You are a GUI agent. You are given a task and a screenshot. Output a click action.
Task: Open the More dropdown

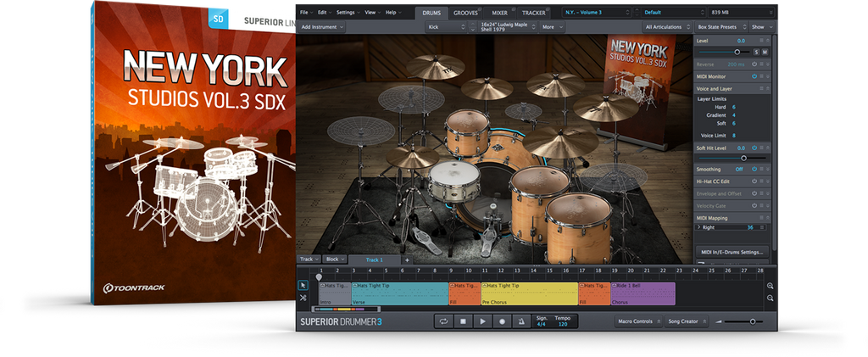(552, 26)
